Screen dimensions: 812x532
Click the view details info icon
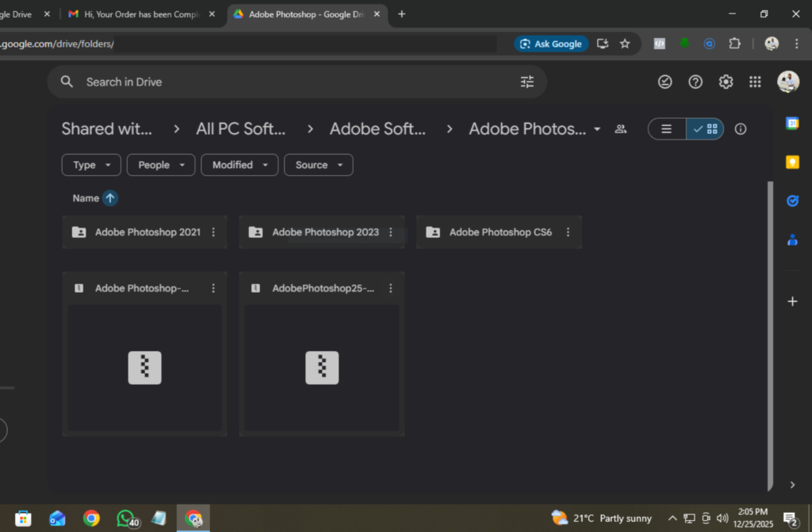tap(741, 129)
